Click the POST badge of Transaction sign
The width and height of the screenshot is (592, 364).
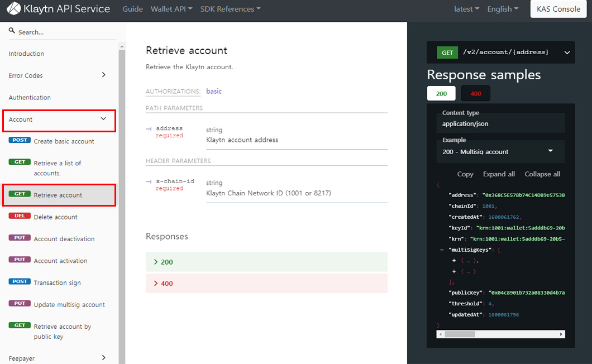[x=20, y=281]
